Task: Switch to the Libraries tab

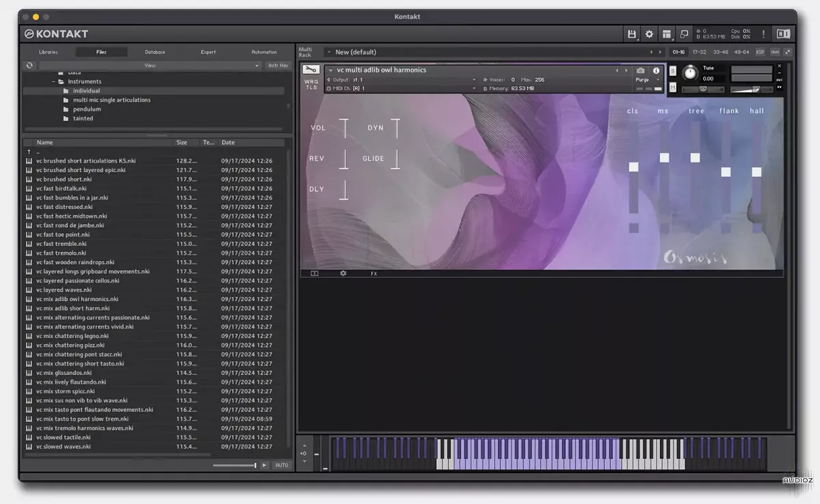Action: [x=49, y=52]
